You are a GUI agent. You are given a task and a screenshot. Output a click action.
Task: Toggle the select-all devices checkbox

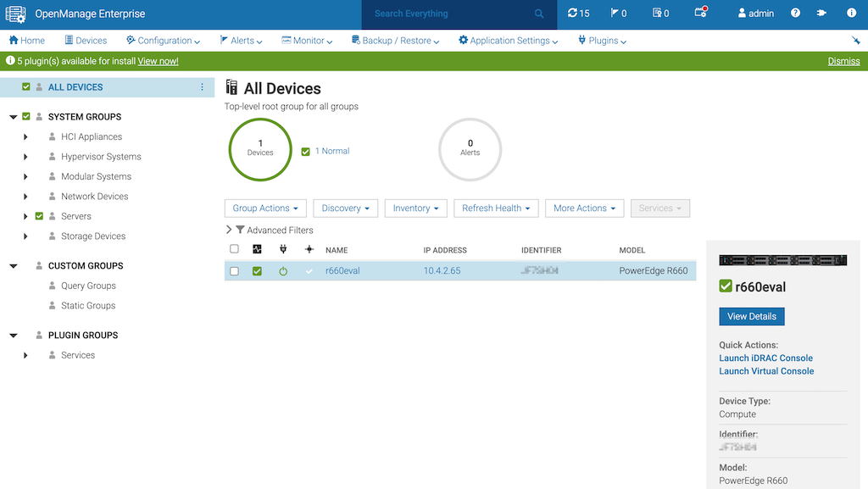tap(234, 249)
